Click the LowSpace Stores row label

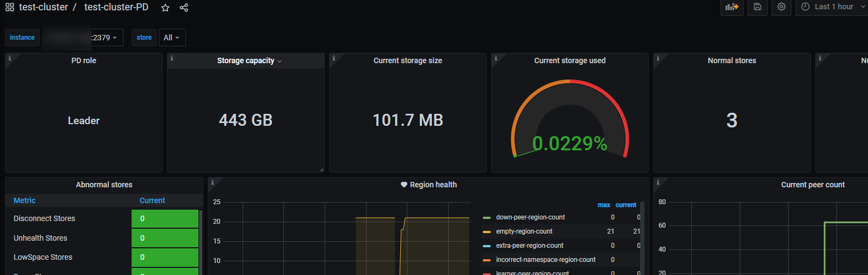click(x=43, y=257)
